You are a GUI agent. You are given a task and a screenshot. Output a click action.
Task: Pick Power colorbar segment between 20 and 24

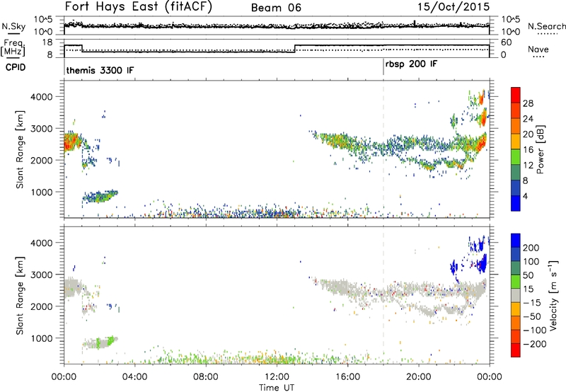point(516,126)
